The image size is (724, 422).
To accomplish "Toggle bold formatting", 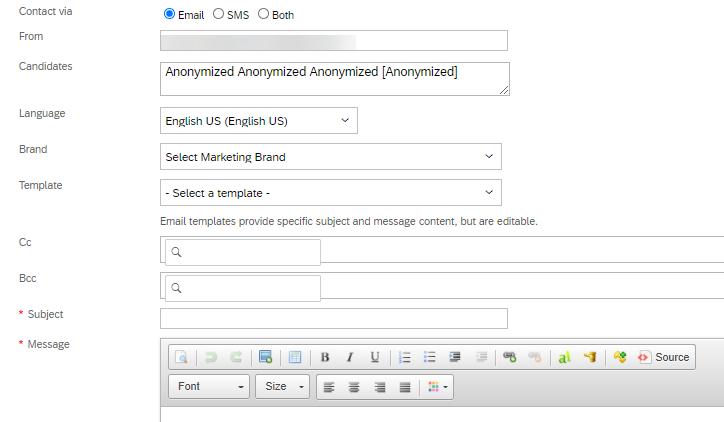I will pyautogui.click(x=325, y=357).
